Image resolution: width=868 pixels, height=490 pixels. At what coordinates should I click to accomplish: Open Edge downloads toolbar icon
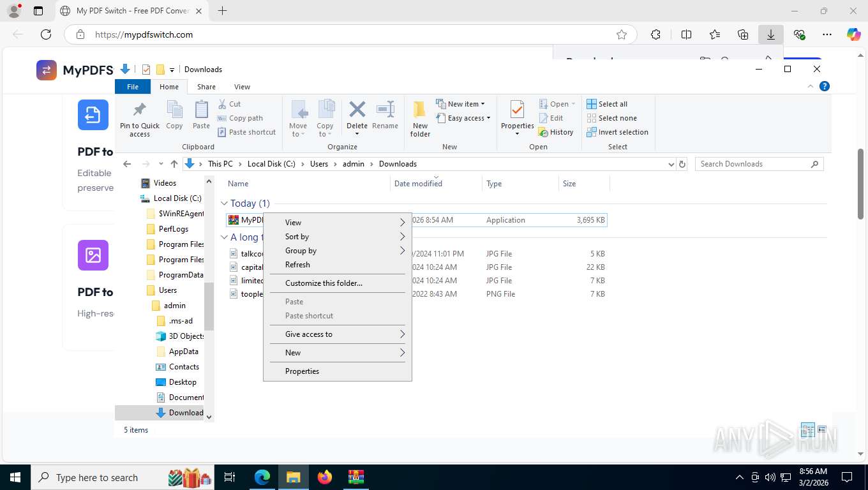(771, 34)
